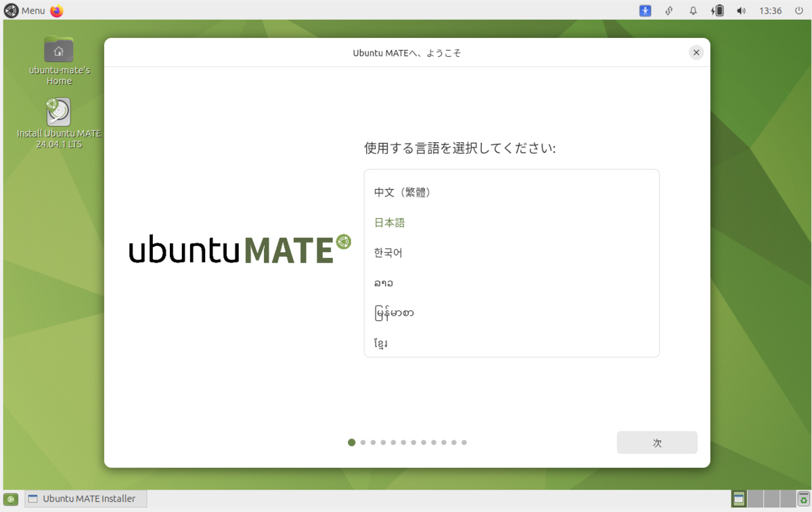
Task: Click Ubuntu MATE Installer taskbar entry
Action: point(86,499)
